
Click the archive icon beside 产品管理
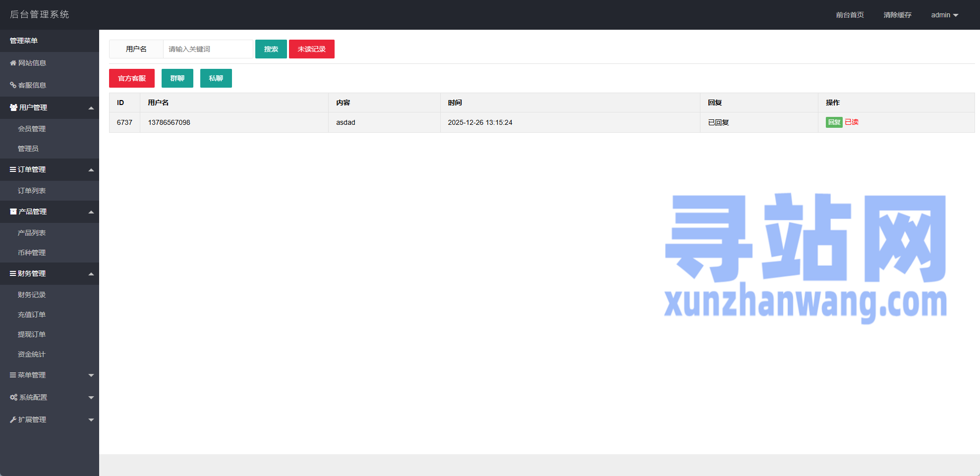tap(13, 212)
